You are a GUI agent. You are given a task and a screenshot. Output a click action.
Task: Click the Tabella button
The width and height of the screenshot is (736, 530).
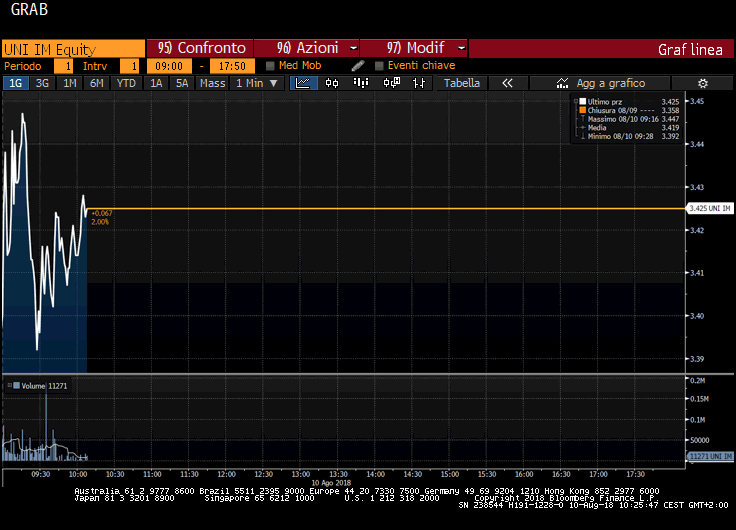click(x=462, y=83)
